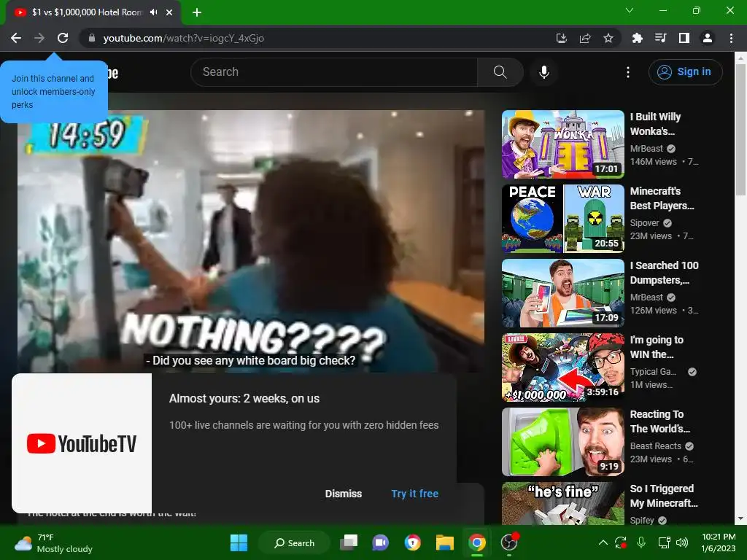Click the title 'I'm going to WIN the...'
The height and width of the screenshot is (560, 747).
(657, 347)
